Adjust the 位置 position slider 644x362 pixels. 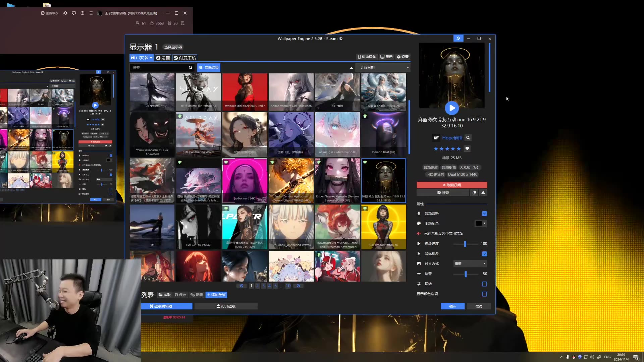(466, 274)
